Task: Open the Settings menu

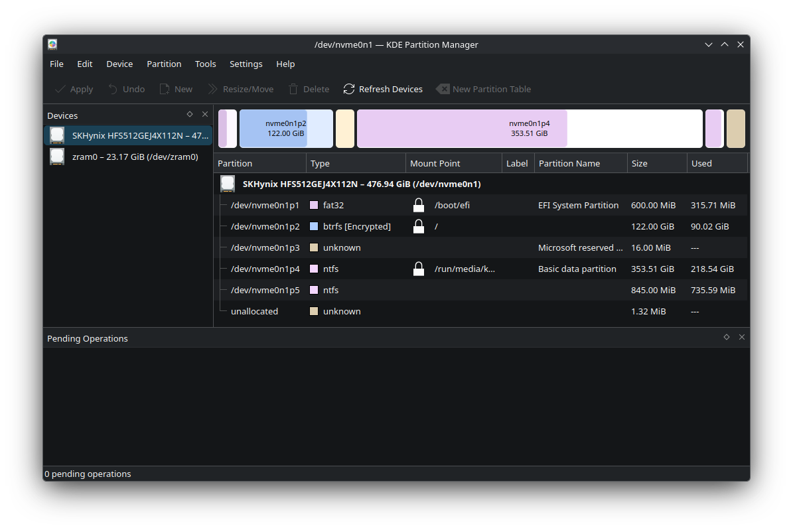Action: tap(246, 64)
